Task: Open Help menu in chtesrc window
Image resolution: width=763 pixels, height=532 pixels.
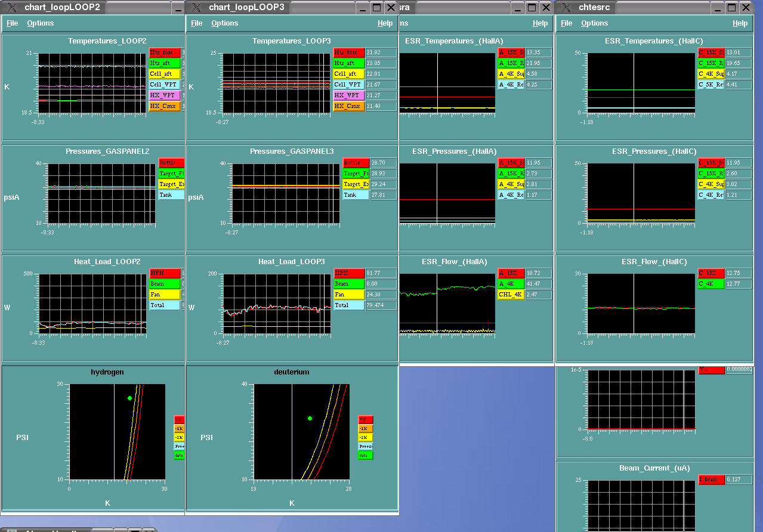Action: pos(740,23)
